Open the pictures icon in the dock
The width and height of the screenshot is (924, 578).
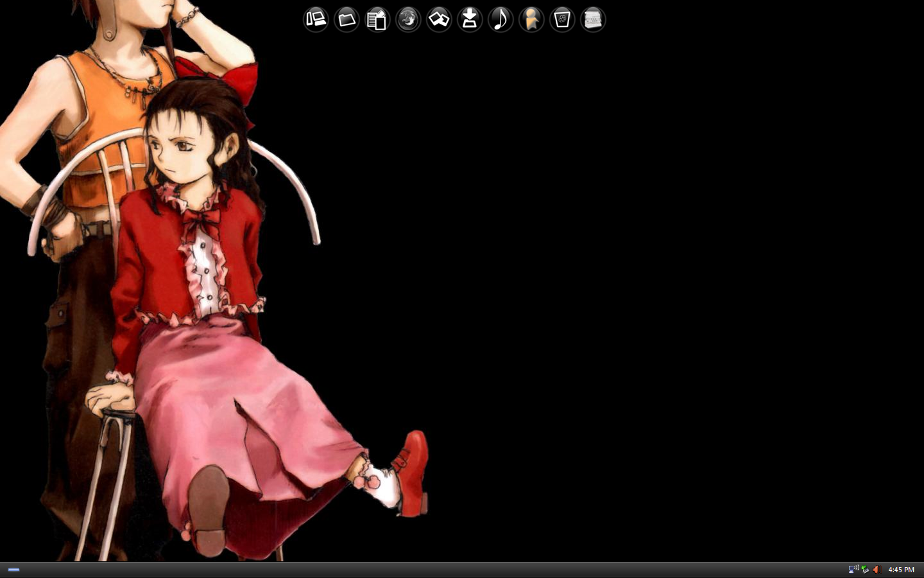tap(439, 19)
